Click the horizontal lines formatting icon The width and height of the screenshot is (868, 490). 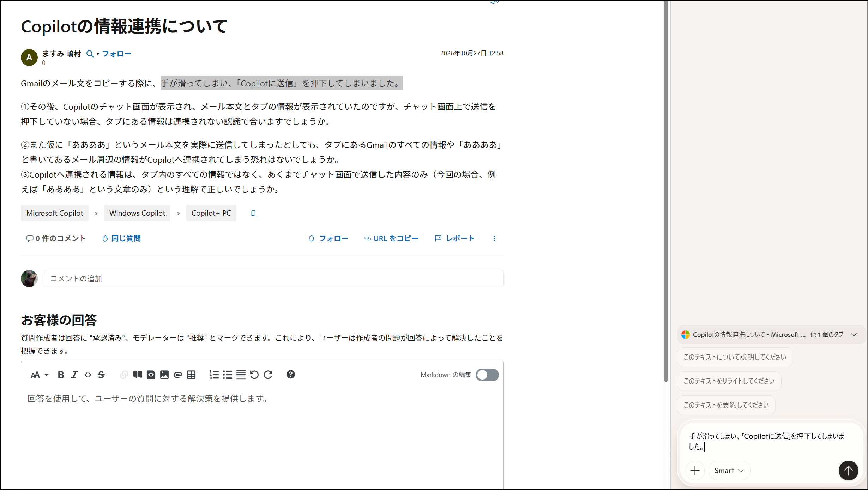(241, 375)
